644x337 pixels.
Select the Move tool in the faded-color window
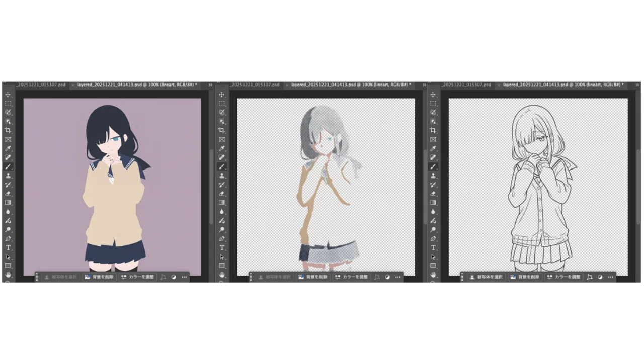pos(221,95)
